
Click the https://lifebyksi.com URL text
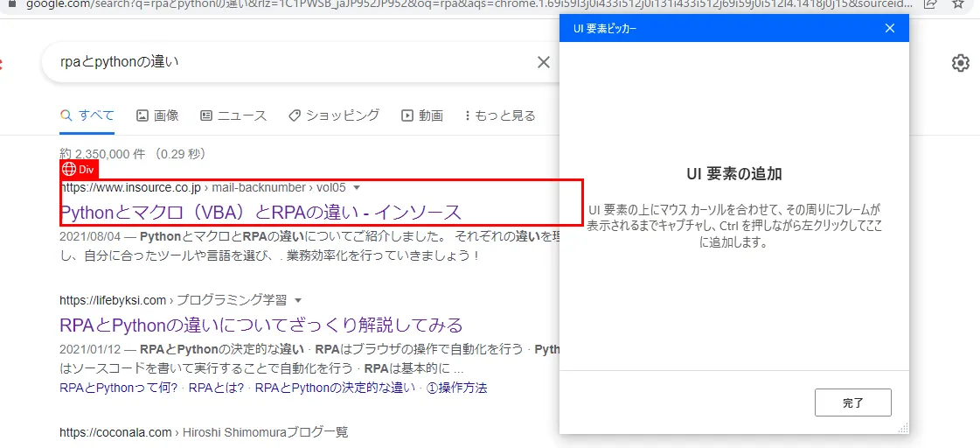(113, 300)
